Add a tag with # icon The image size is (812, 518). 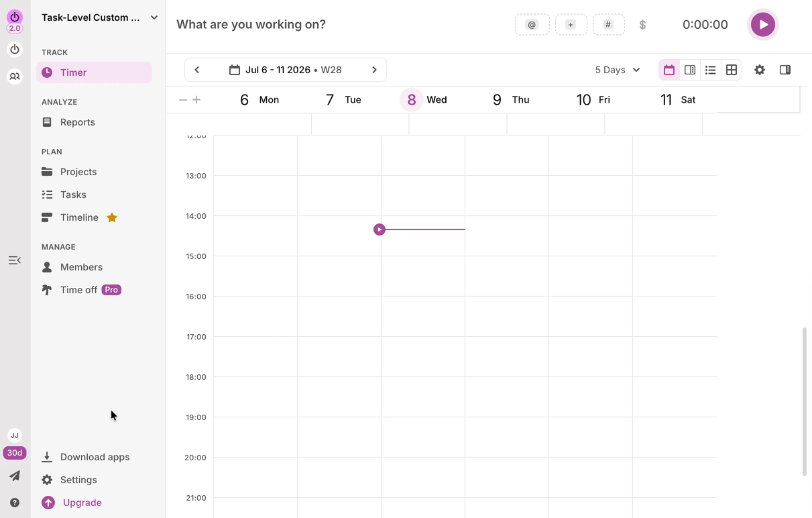pos(608,25)
